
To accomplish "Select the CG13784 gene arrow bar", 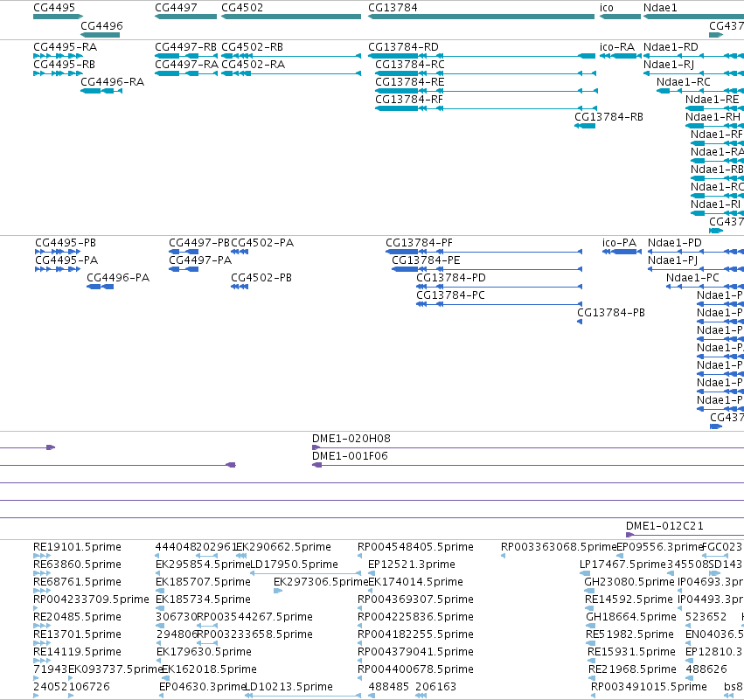I will pos(481,17).
